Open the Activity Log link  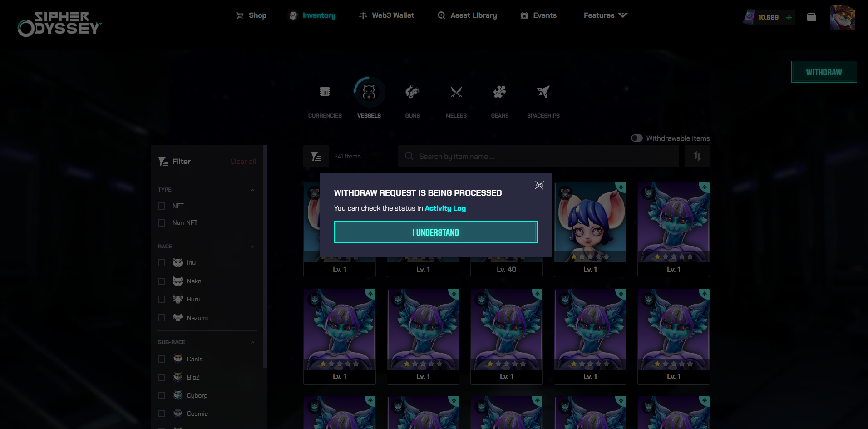coord(445,208)
